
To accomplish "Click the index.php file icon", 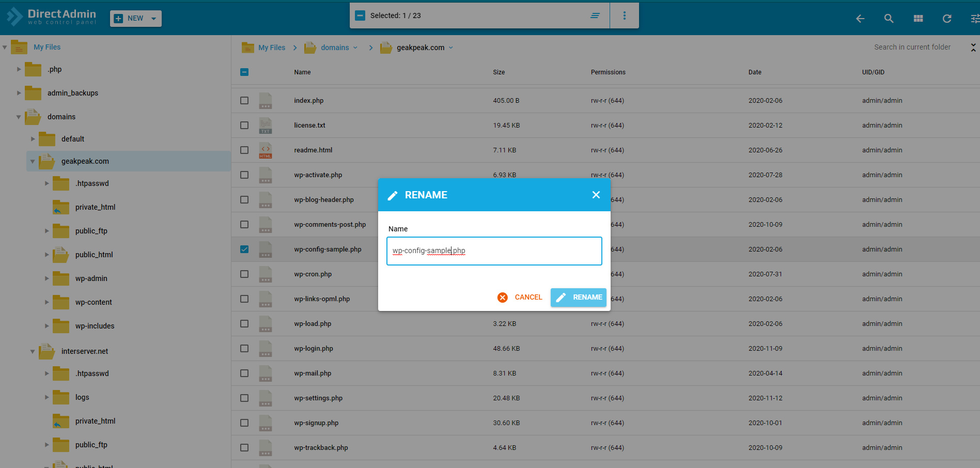I will [266, 101].
